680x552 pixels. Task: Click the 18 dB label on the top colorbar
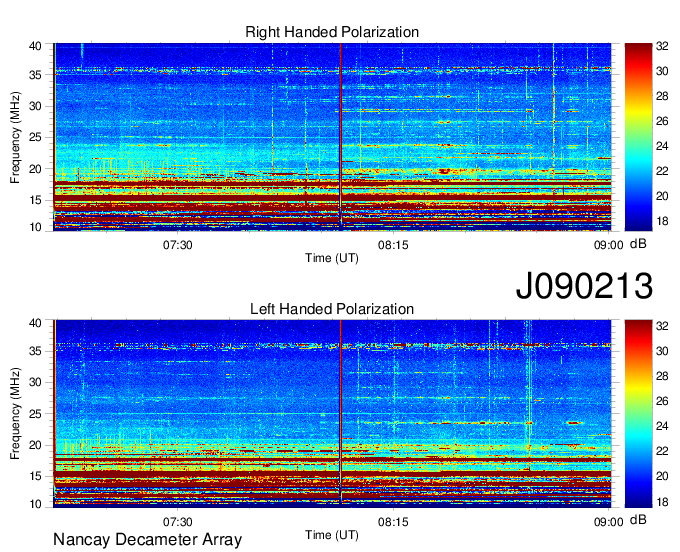tap(662, 221)
